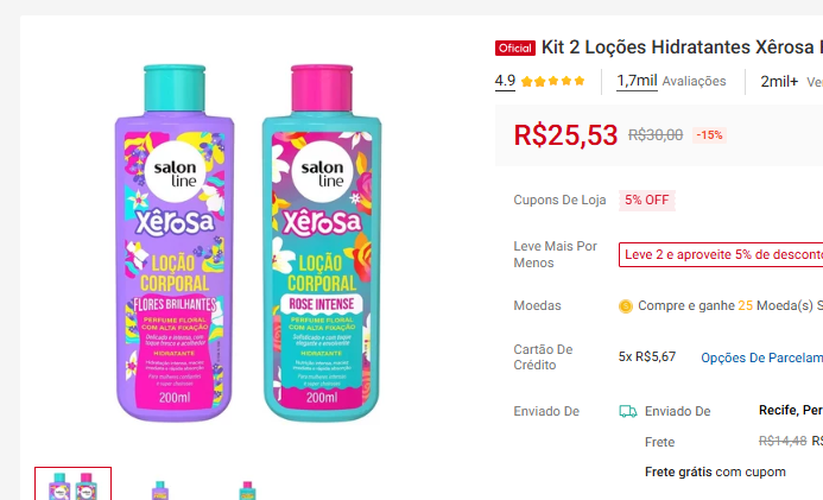Click the gold coin icon beside Moedas
The height and width of the screenshot is (500, 823).
625,306
